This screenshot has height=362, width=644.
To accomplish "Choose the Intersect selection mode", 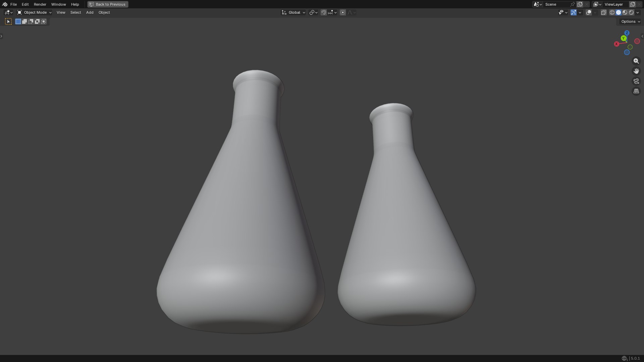I will coord(44,21).
